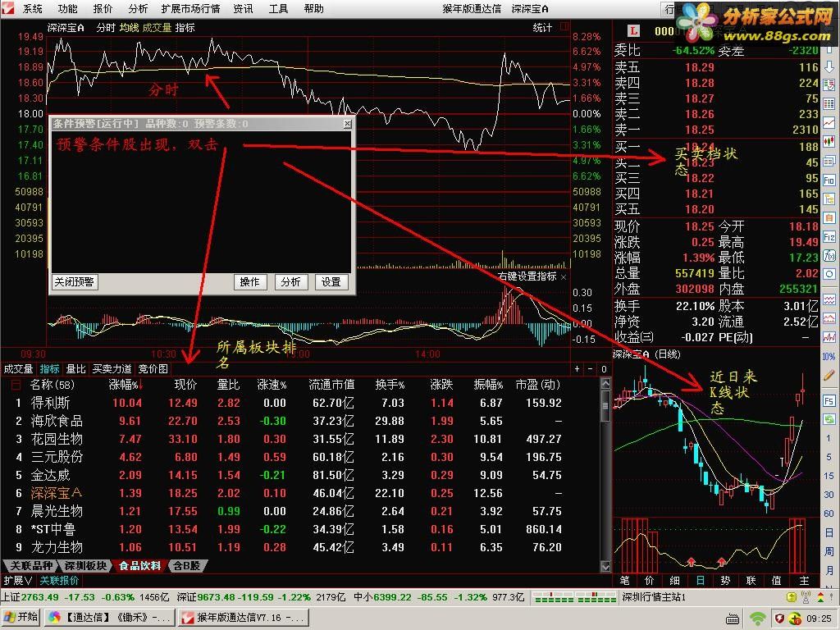This screenshot has width=840, height=630.
Task: Click the 开始 Start button
Action: (x=22, y=617)
